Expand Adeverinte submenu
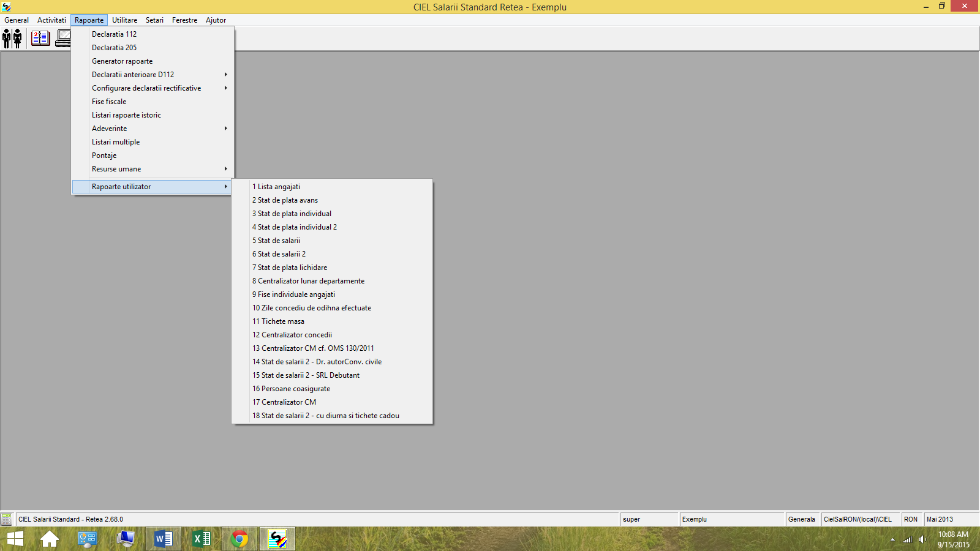The image size is (980, 551). coord(152,129)
